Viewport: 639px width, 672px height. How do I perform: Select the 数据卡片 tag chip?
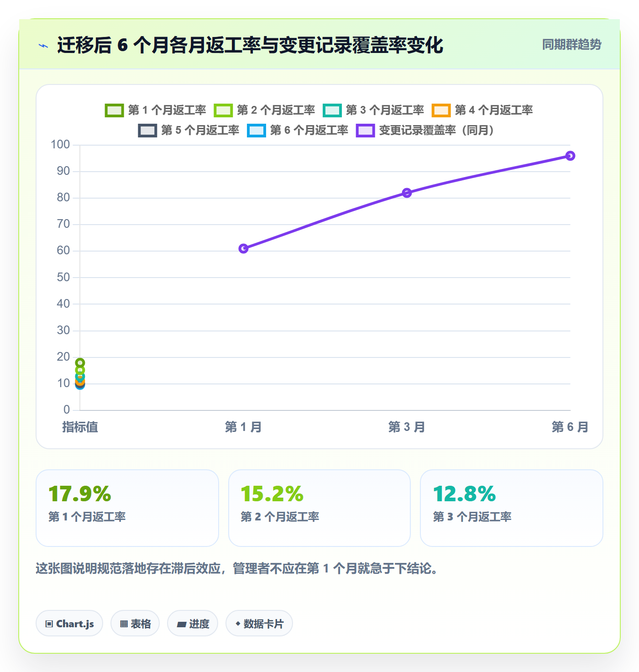pos(259,624)
